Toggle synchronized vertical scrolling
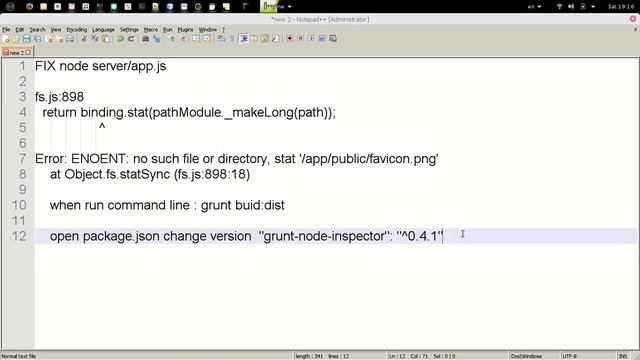The width and height of the screenshot is (640, 360). (196, 39)
